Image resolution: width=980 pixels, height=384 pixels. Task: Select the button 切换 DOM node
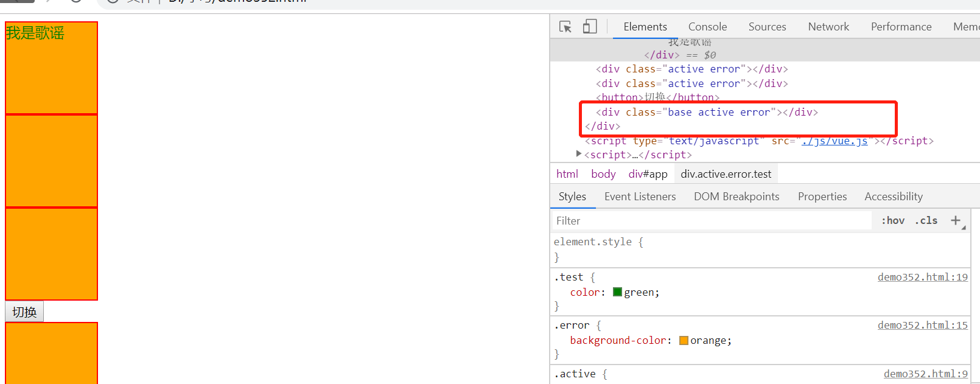pyautogui.click(x=657, y=97)
